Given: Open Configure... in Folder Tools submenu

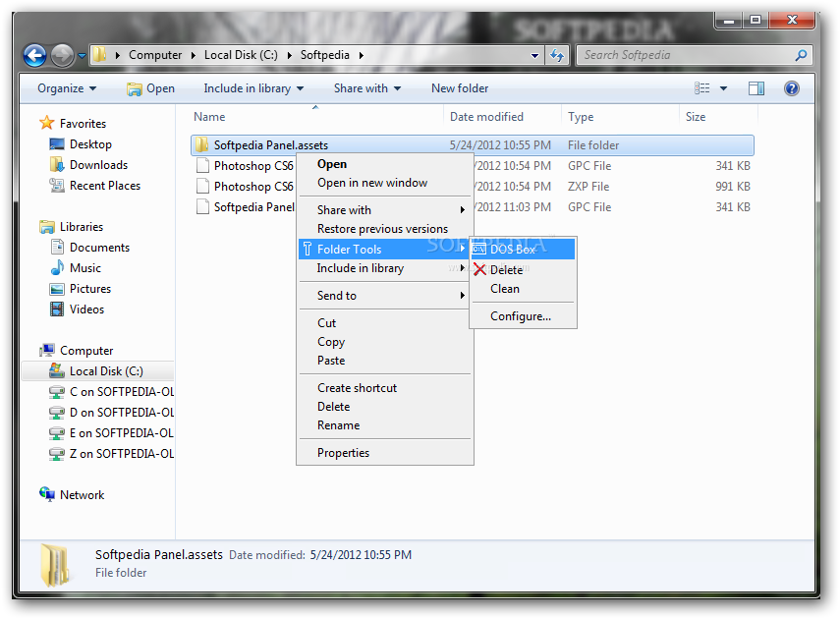Looking at the screenshot, I should point(523,316).
